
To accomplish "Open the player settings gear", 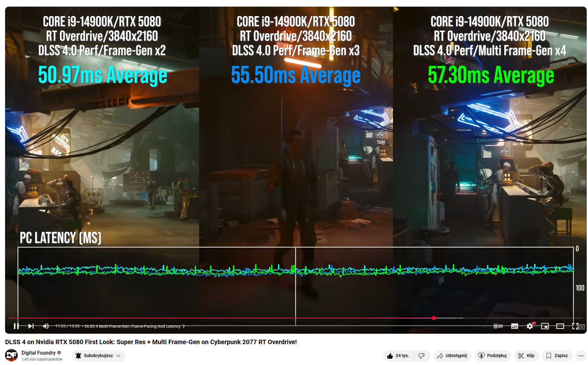I will tap(530, 326).
